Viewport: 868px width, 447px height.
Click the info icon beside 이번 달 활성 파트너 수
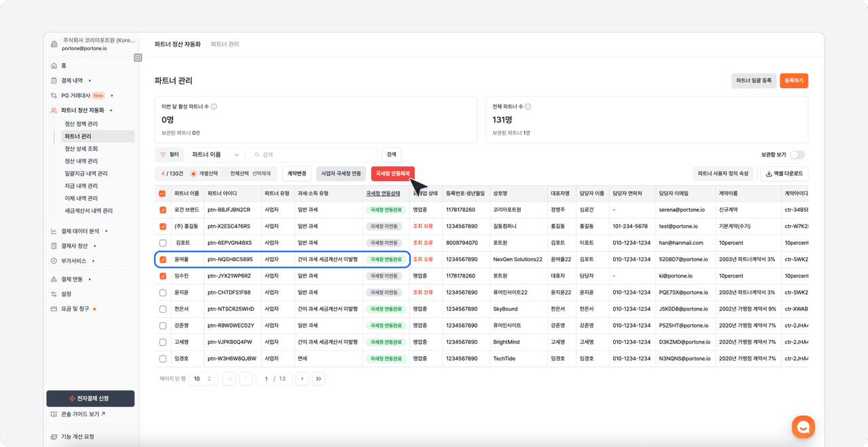[x=214, y=106]
